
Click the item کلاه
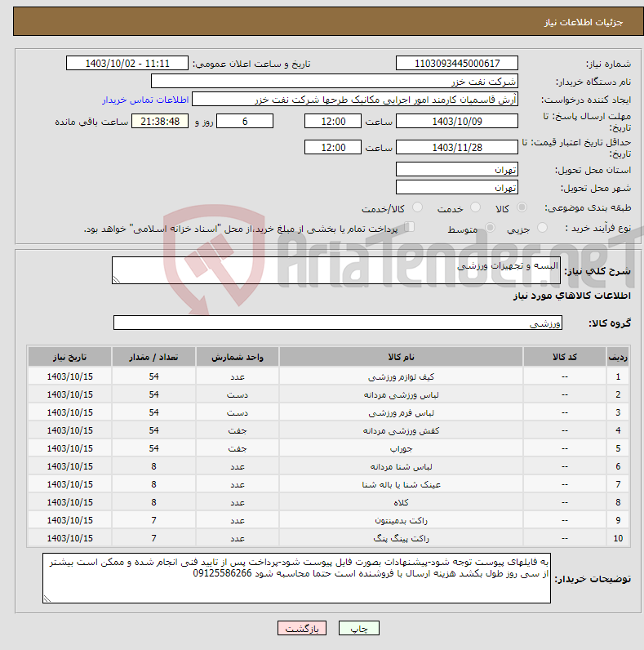[x=401, y=502]
